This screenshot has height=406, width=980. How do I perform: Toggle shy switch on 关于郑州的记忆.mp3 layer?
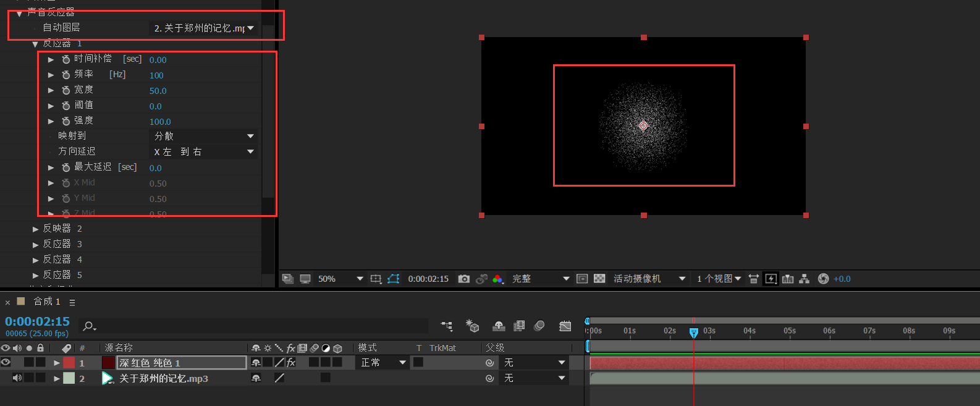coord(256,378)
